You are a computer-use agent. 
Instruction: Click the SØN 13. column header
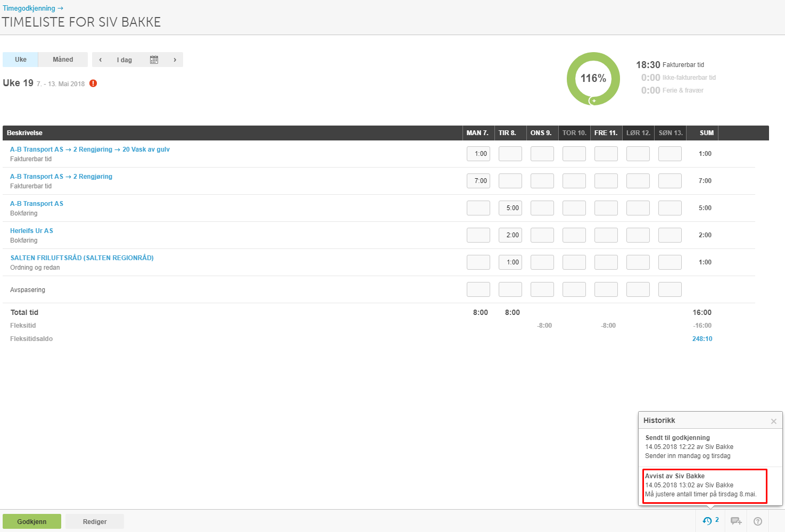[x=671, y=133]
